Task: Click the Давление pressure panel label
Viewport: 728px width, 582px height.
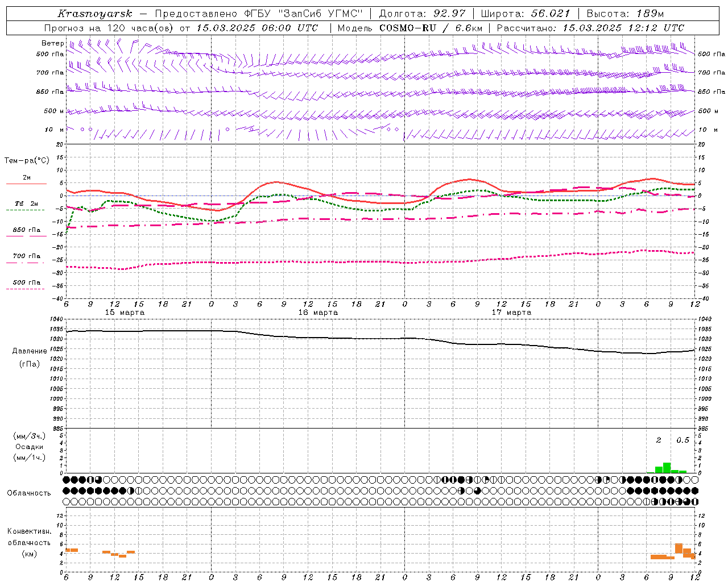Action: [x=30, y=351]
